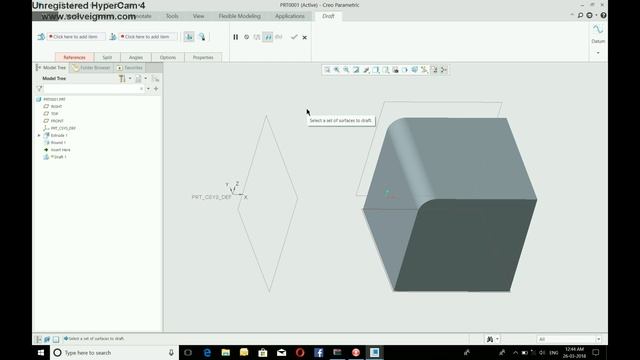
Task: Click Zoom In graphics toolbar icon
Action: pos(337,70)
